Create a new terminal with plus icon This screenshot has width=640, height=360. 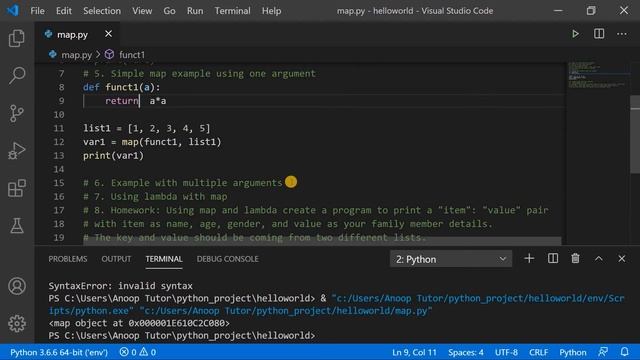click(529, 258)
